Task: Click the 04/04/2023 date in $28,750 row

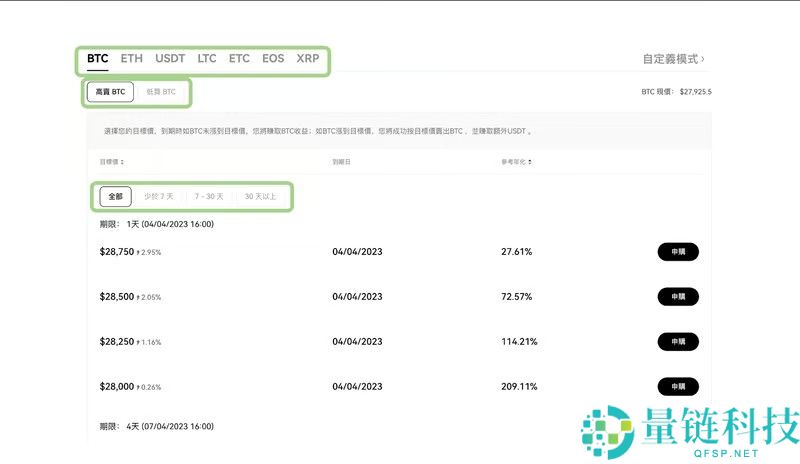Action: pyautogui.click(x=357, y=252)
